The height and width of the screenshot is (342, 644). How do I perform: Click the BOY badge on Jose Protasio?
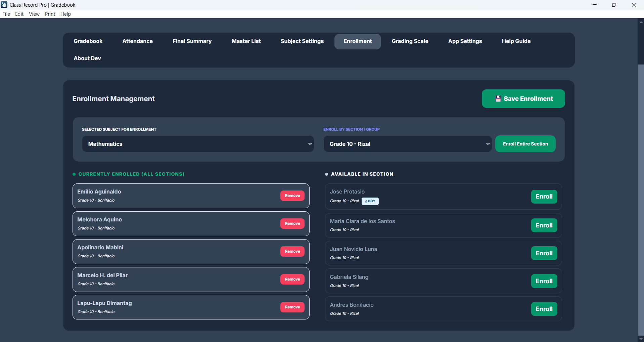[x=370, y=201]
